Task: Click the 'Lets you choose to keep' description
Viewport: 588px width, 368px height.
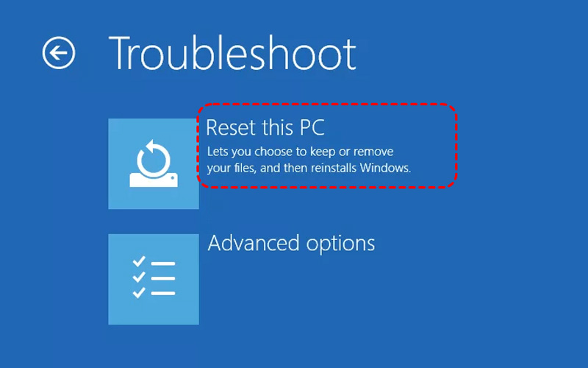Action: (300, 152)
